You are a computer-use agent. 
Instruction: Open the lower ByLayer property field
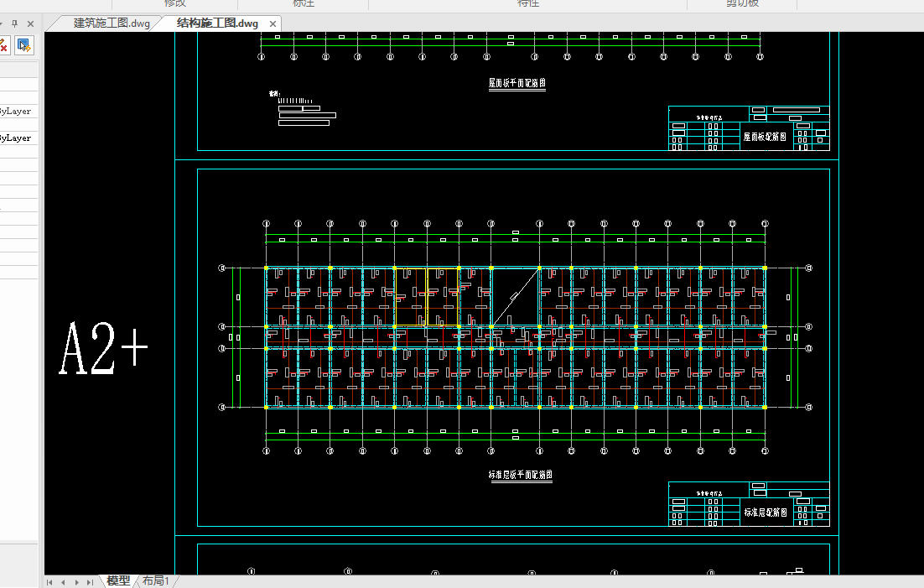18,138
